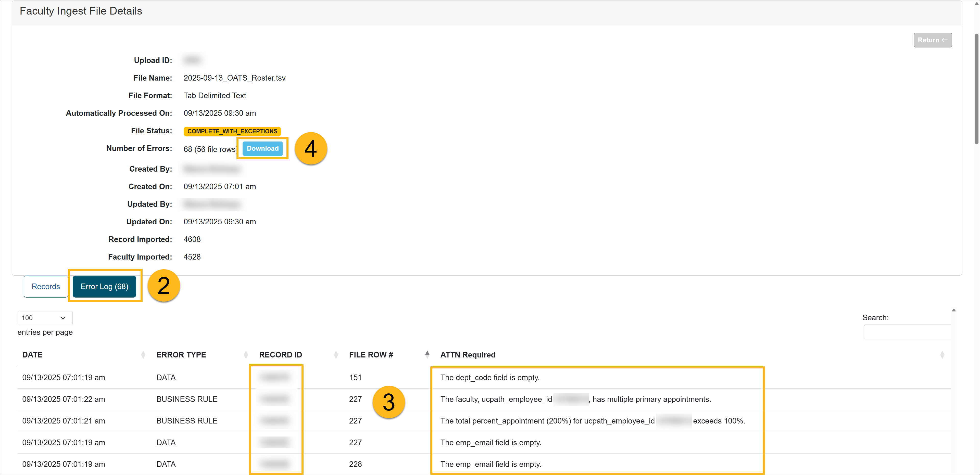Sort by RECORD ID column arrows
Screen dimensions: 980x475
335,355
